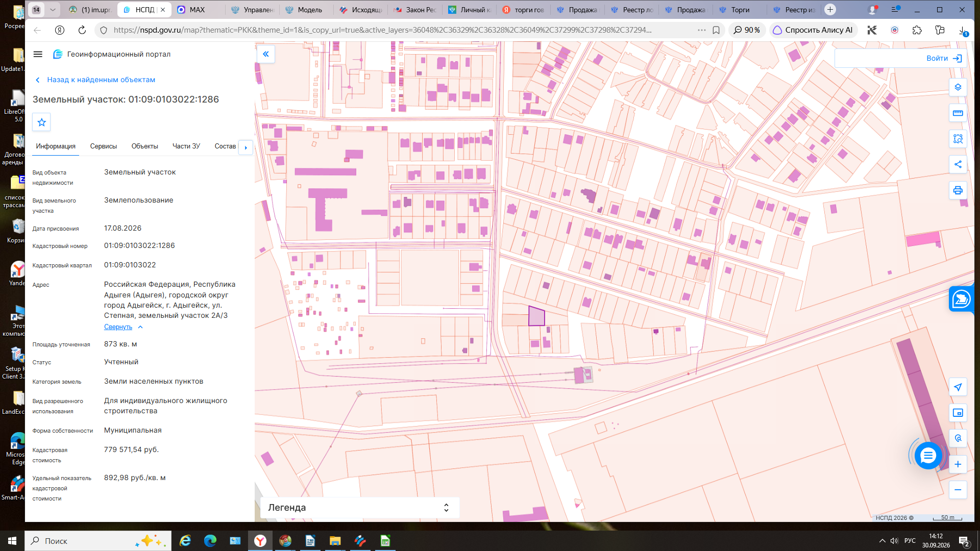Expand the Легенда panel

(x=359, y=508)
